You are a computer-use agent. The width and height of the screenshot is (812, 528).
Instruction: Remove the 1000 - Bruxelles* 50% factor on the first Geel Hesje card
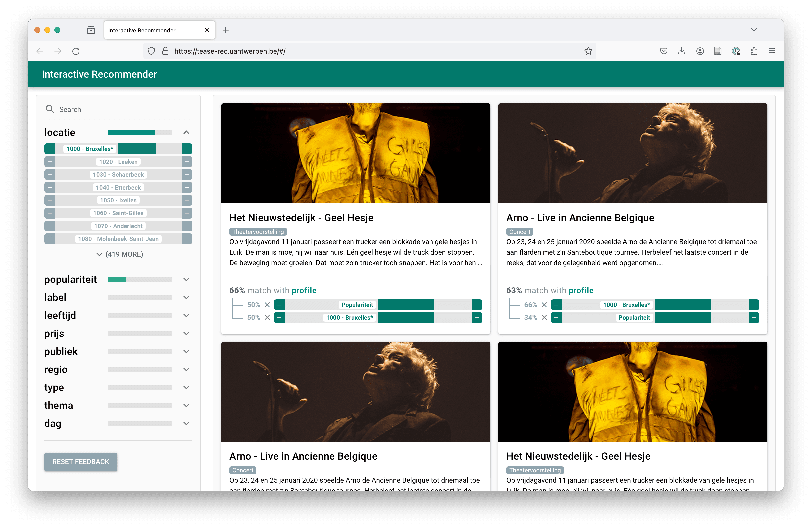tap(267, 317)
